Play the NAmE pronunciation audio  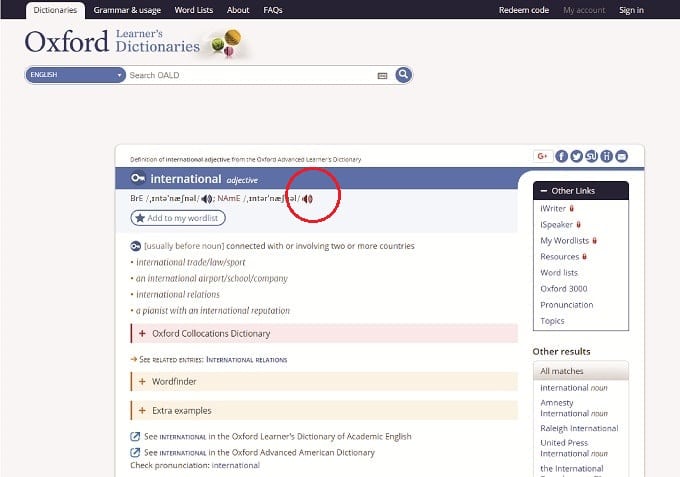[x=307, y=199]
